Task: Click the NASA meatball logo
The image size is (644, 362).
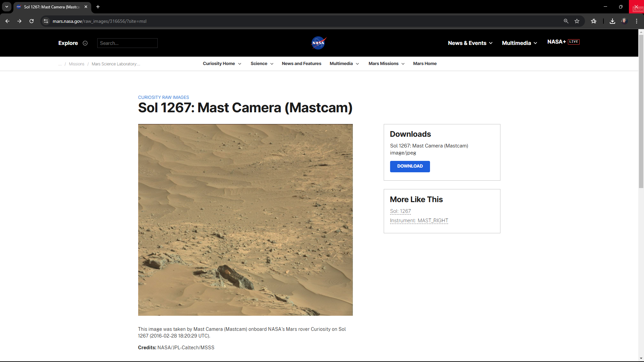Action: (x=318, y=43)
